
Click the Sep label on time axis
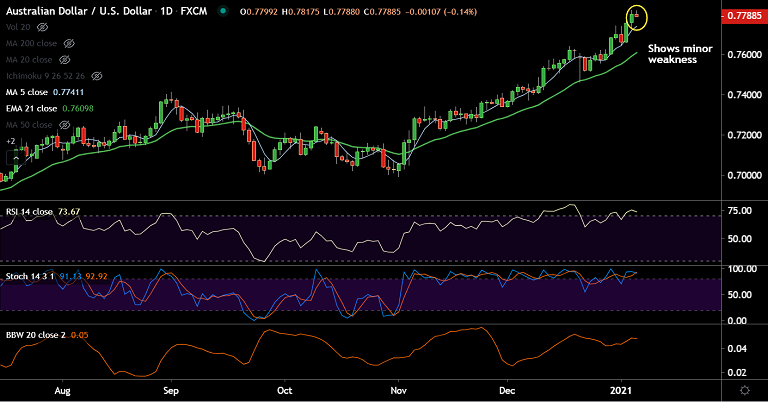171,391
